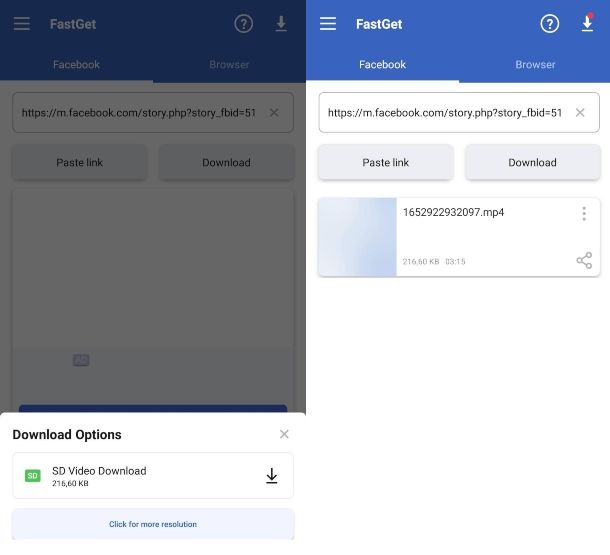The height and width of the screenshot is (555, 610).
Task: Select SD Video Download option row
Action: point(153,475)
